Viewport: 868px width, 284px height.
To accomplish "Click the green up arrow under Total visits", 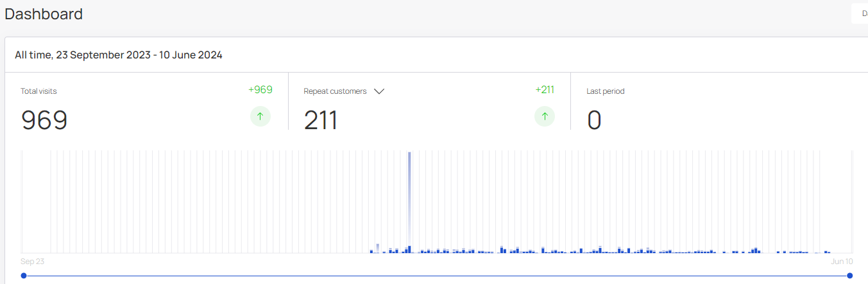I will 260,116.
